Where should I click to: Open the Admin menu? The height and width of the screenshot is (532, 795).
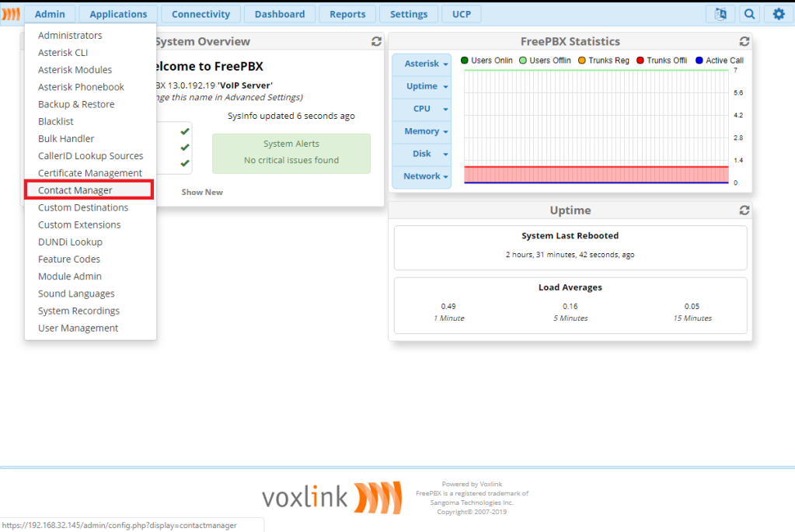click(50, 14)
